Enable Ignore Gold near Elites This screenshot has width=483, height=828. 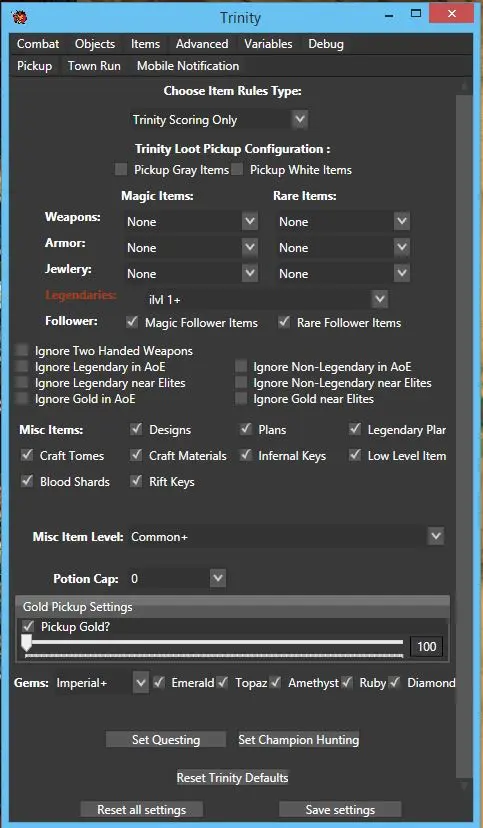241,398
